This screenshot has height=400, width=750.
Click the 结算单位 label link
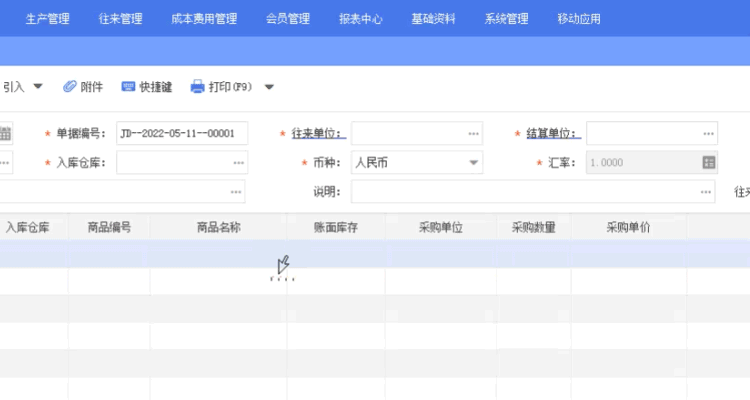click(x=552, y=134)
